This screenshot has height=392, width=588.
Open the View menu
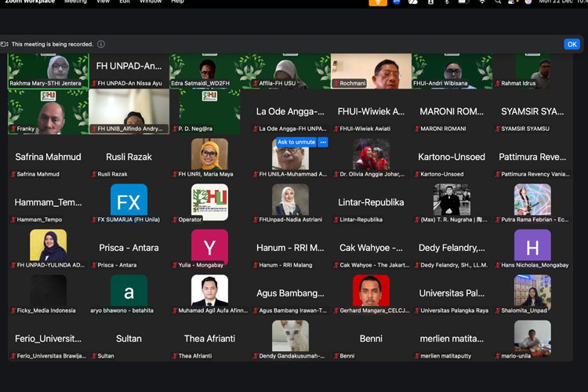[x=103, y=2]
